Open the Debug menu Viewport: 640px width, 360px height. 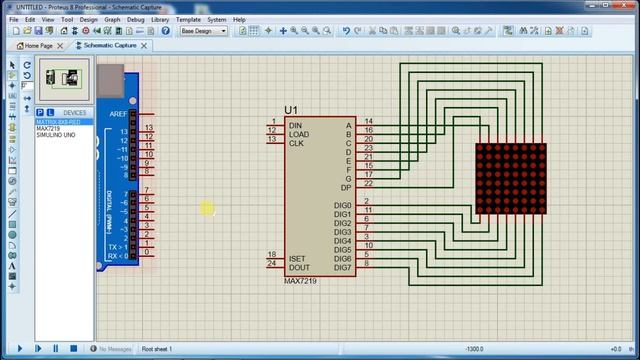coord(136,20)
